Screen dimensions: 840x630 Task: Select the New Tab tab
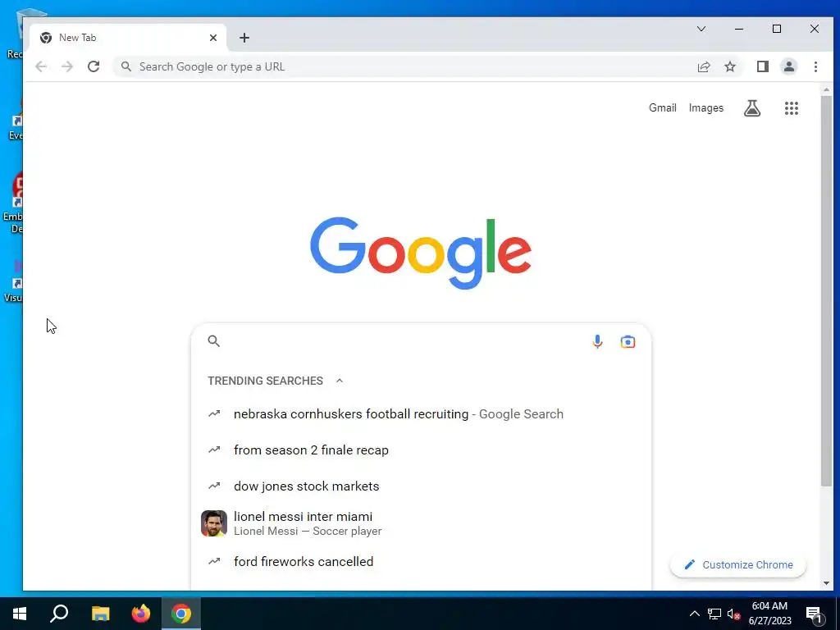click(x=129, y=38)
